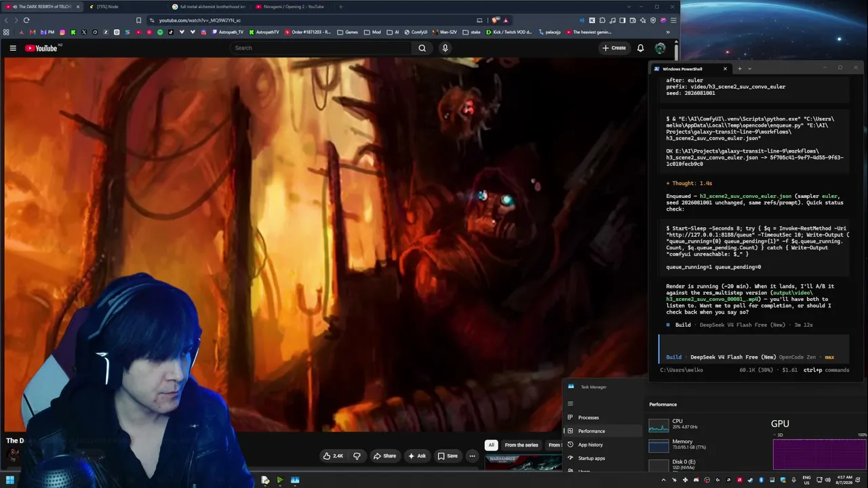868x488 pixels.
Task: Open the Games bookmarks folder
Action: (x=347, y=32)
